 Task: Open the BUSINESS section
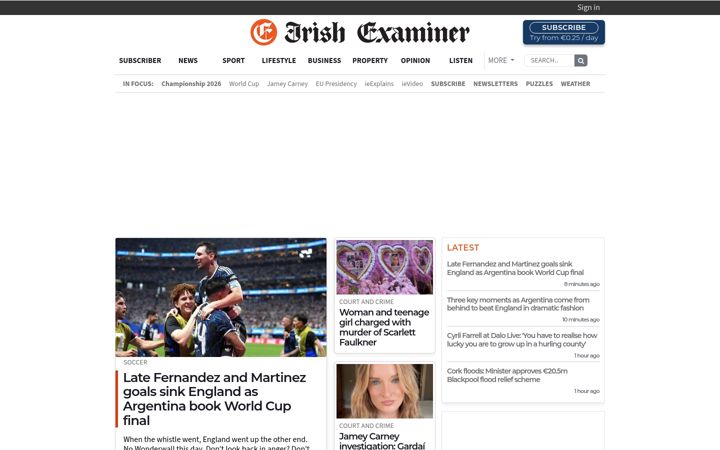coord(324,61)
